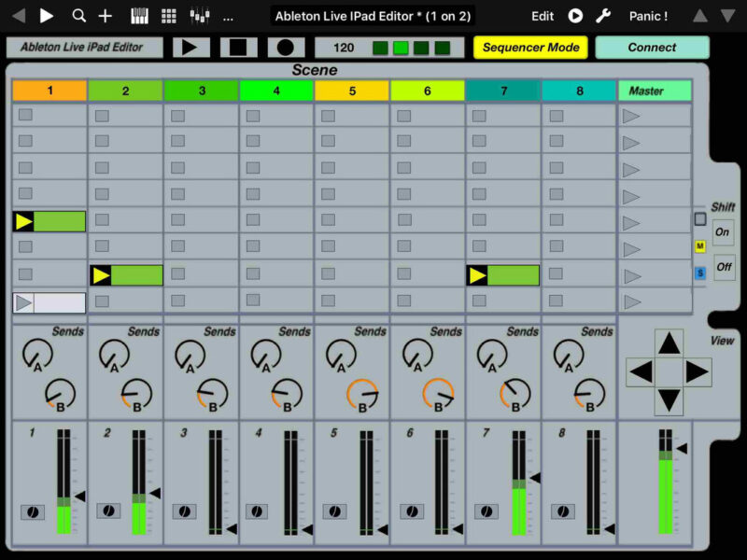Image resolution: width=747 pixels, height=560 pixels.
Task: Hit the Record circle button
Action: 286,48
